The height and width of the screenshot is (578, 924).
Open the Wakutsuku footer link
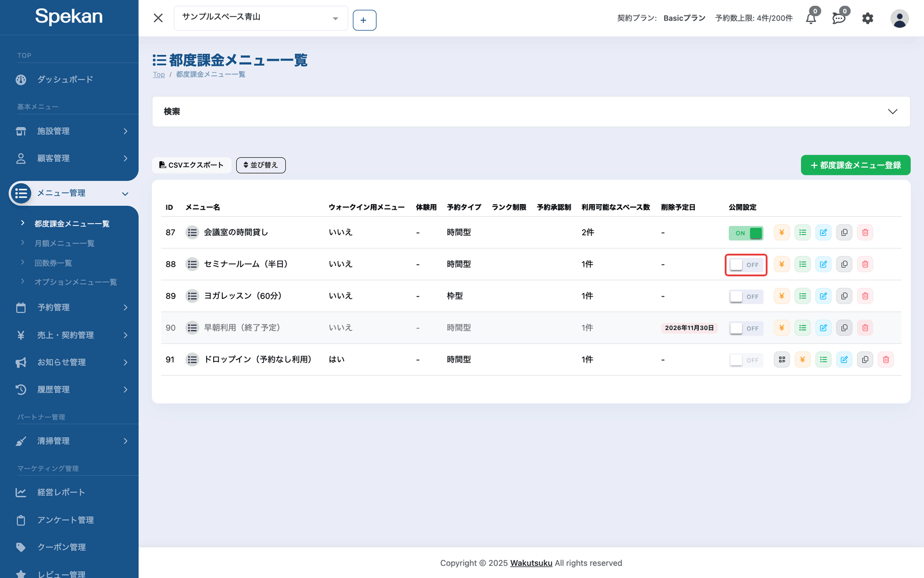click(531, 563)
